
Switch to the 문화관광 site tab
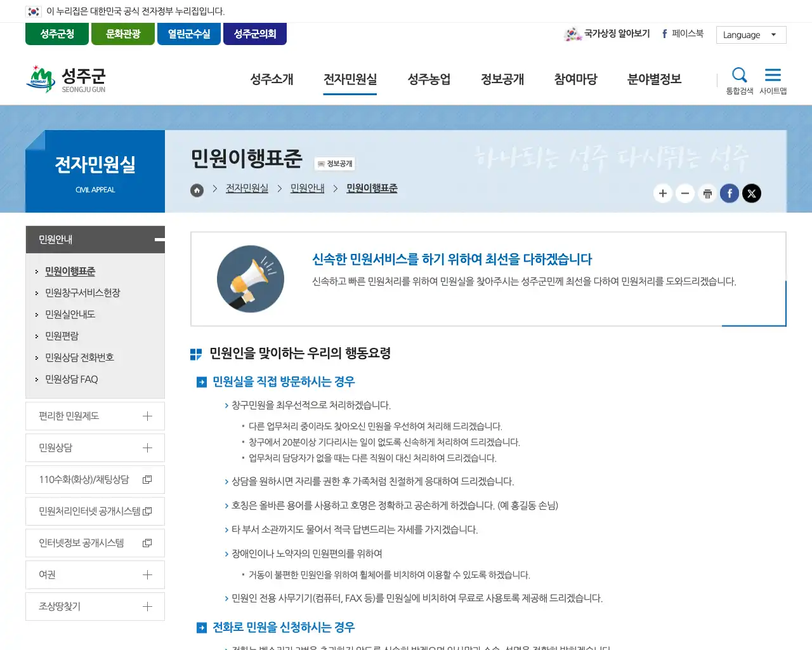123,34
